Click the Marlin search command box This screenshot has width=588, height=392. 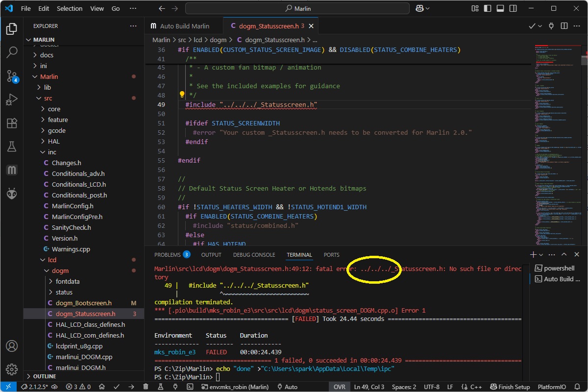(297, 8)
